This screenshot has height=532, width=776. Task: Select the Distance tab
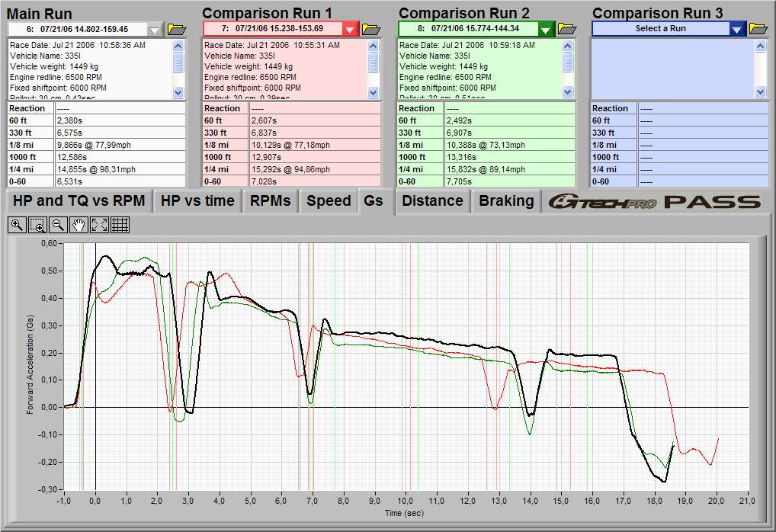pyautogui.click(x=432, y=201)
